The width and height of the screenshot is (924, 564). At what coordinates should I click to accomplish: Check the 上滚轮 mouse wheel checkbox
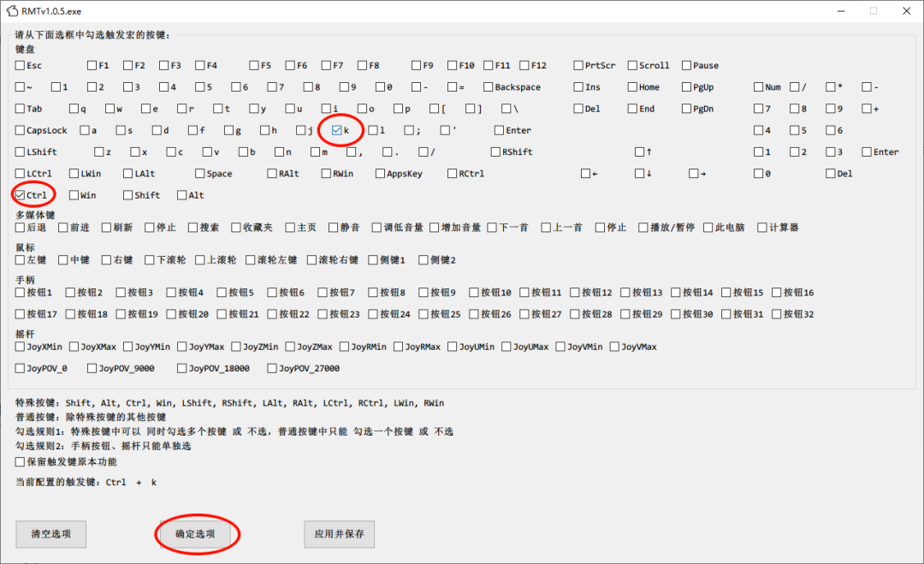pos(200,260)
